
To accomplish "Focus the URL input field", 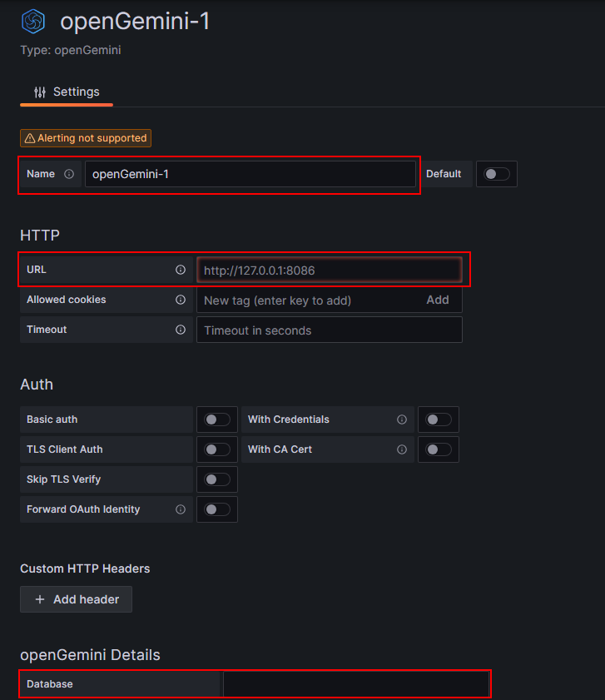I will pyautogui.click(x=330, y=270).
